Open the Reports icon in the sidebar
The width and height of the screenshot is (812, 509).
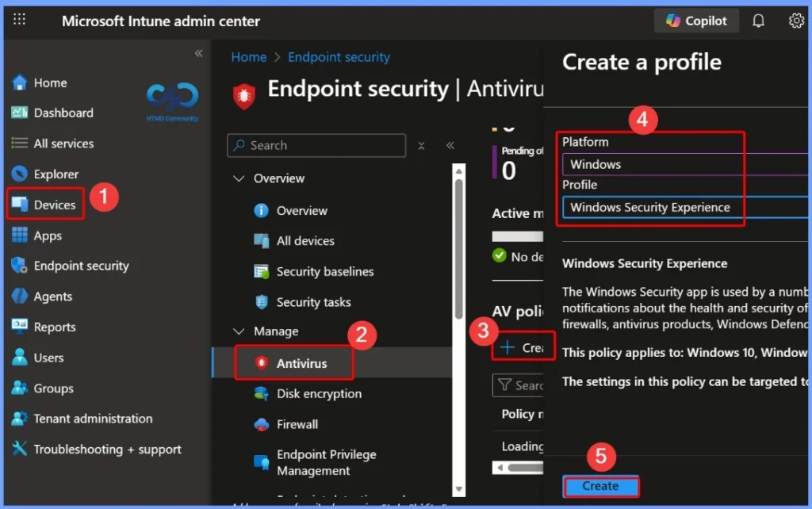click(19, 326)
